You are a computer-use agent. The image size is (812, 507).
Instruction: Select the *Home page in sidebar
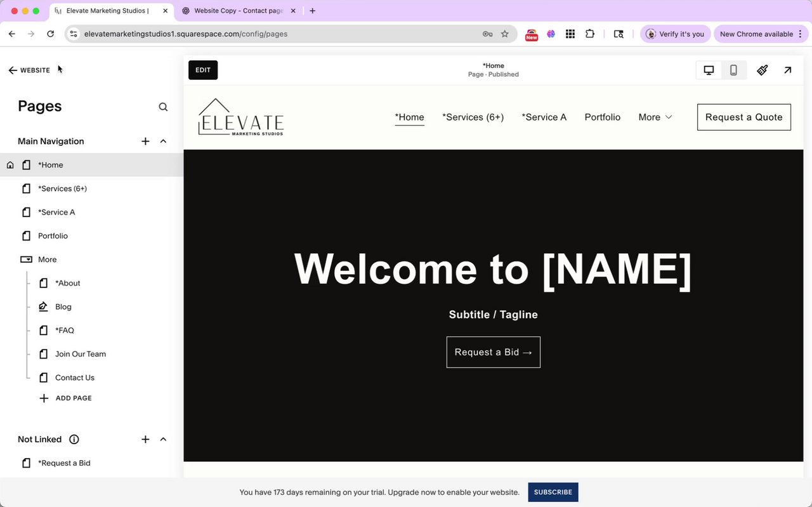(x=91, y=165)
